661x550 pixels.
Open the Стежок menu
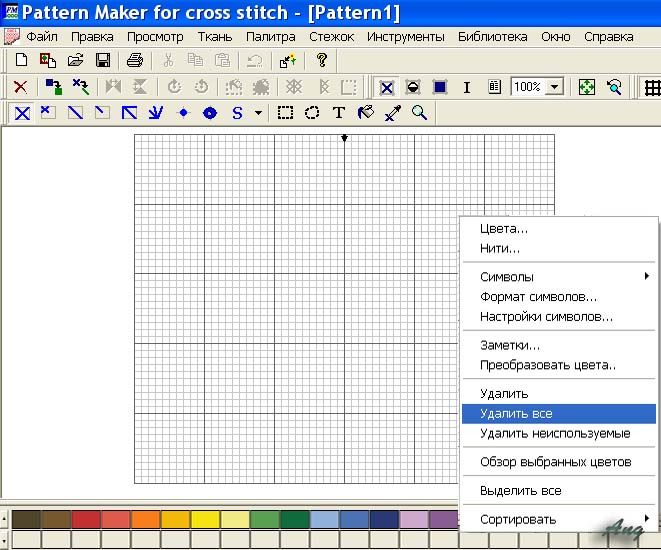(332, 37)
